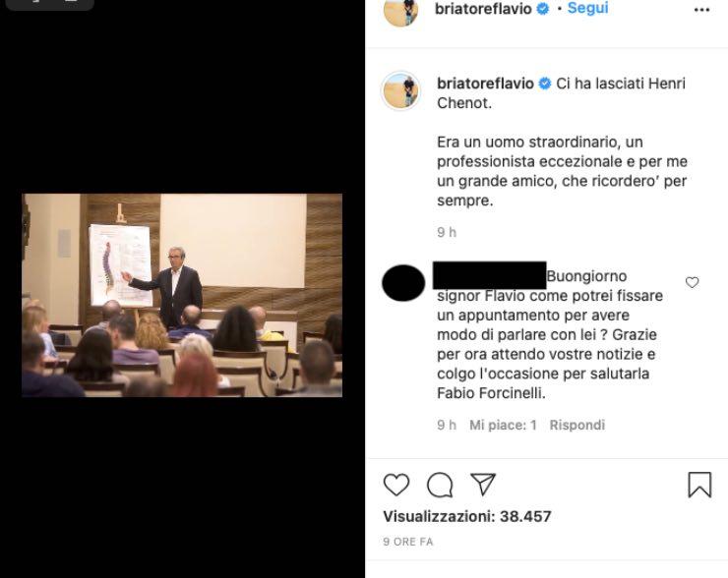The width and height of the screenshot is (728, 578).
Task: Like Fabio Forcinelli's comment with small heart
Action: pyautogui.click(x=692, y=282)
